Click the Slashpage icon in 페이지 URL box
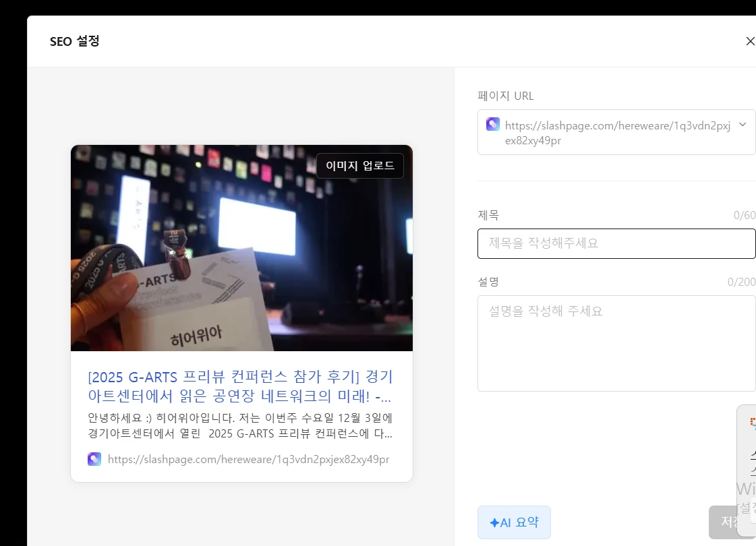The image size is (756, 546). click(493, 125)
